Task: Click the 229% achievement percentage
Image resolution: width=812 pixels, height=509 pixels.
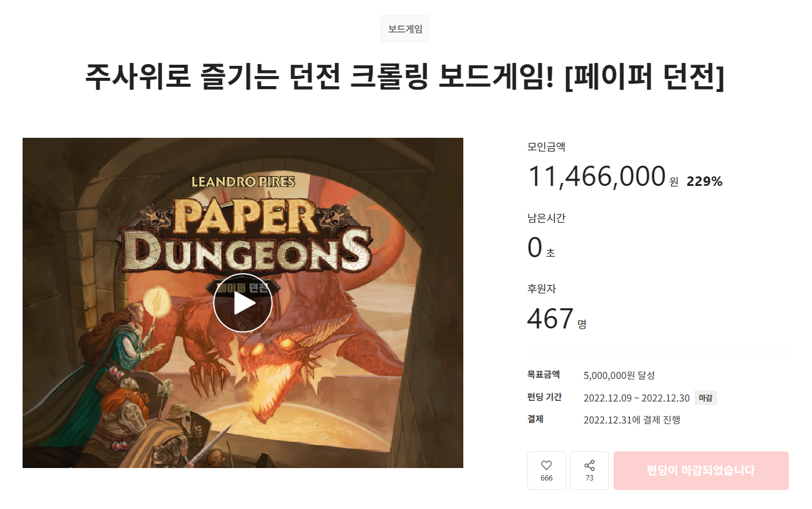Action: pos(704,182)
